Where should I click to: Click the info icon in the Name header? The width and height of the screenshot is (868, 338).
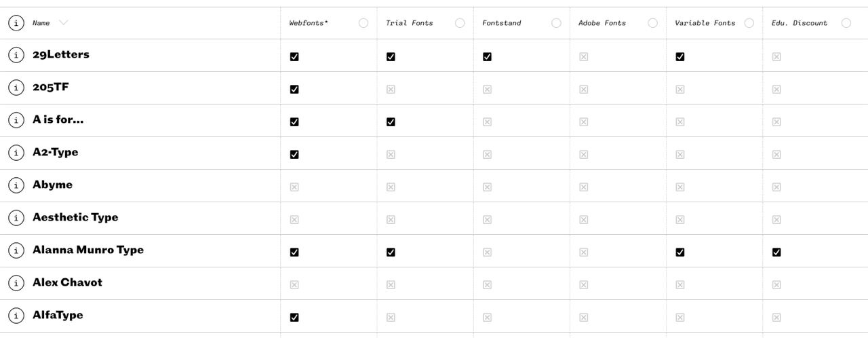tap(16, 23)
